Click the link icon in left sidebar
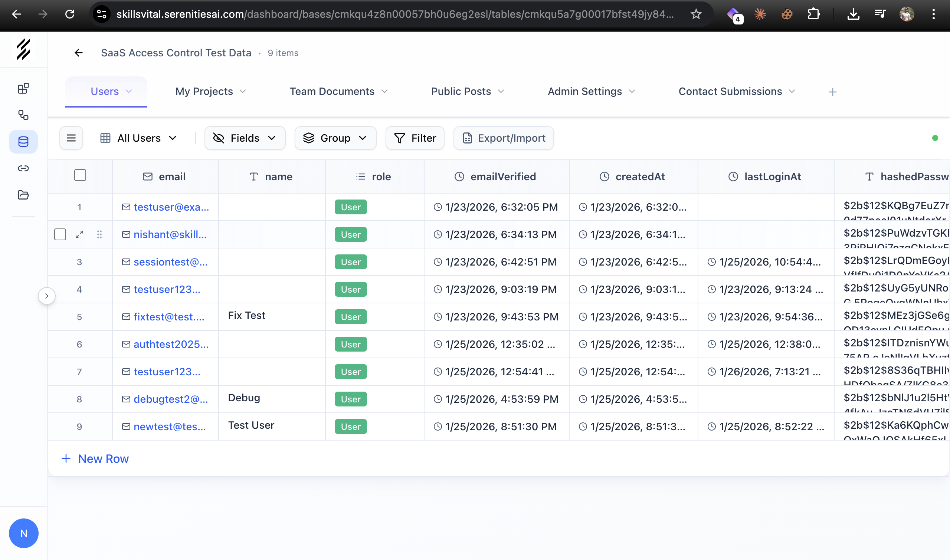Screen dimensions: 950x560 tap(23, 168)
